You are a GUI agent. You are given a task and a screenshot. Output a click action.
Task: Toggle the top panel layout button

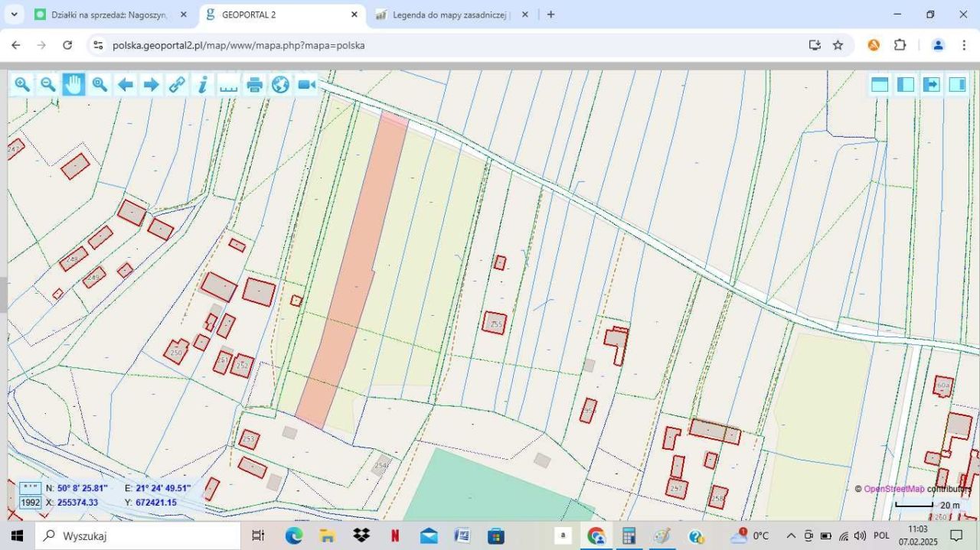pyautogui.click(x=880, y=84)
